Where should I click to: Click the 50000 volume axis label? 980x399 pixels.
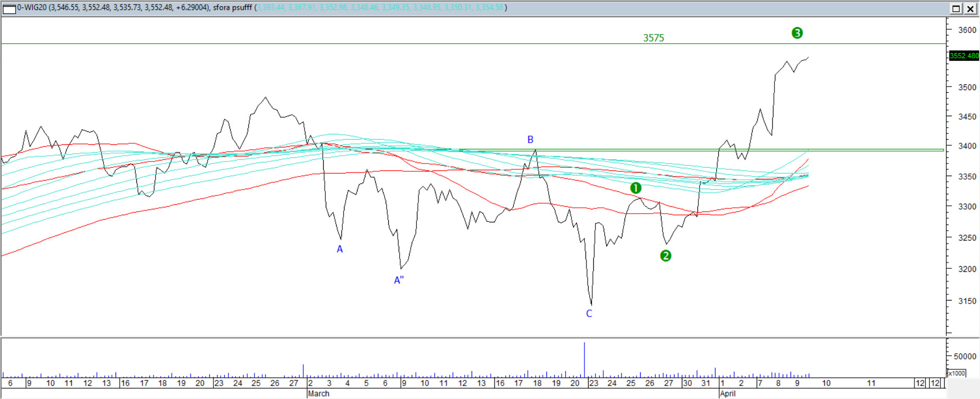964,356
